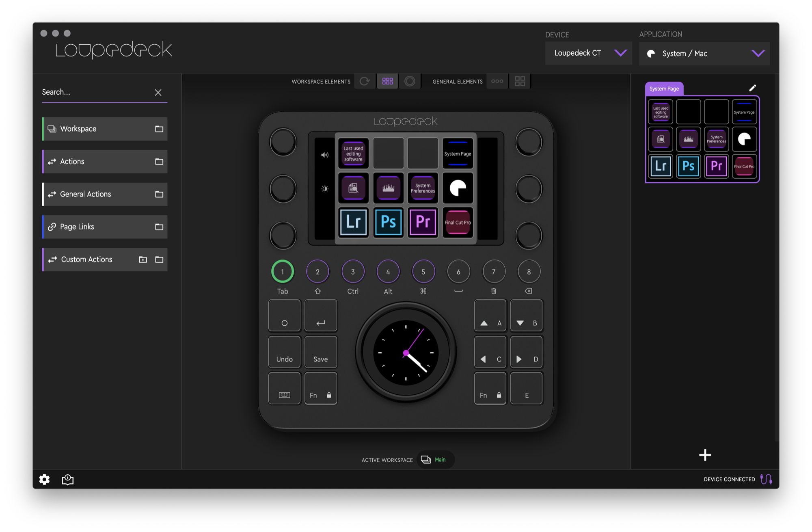Toggle the right Fn lock key

point(490,389)
